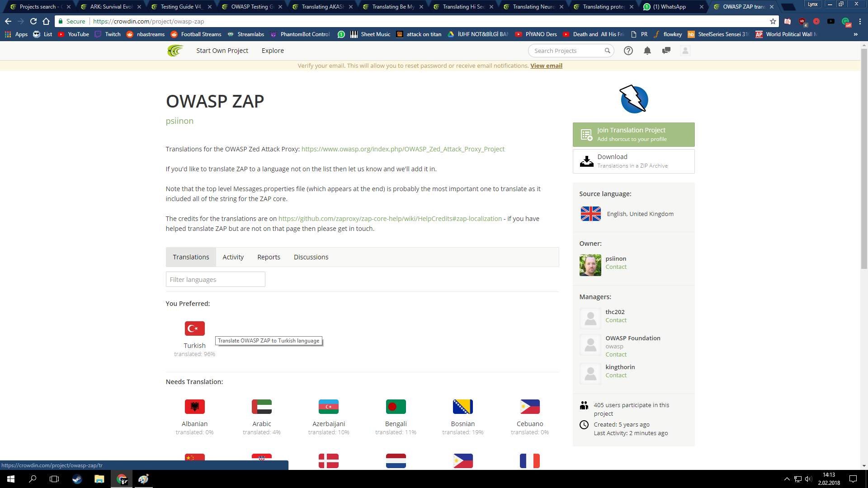868x488 pixels.
Task: Show hidden system tray icons
Action: (x=787, y=479)
